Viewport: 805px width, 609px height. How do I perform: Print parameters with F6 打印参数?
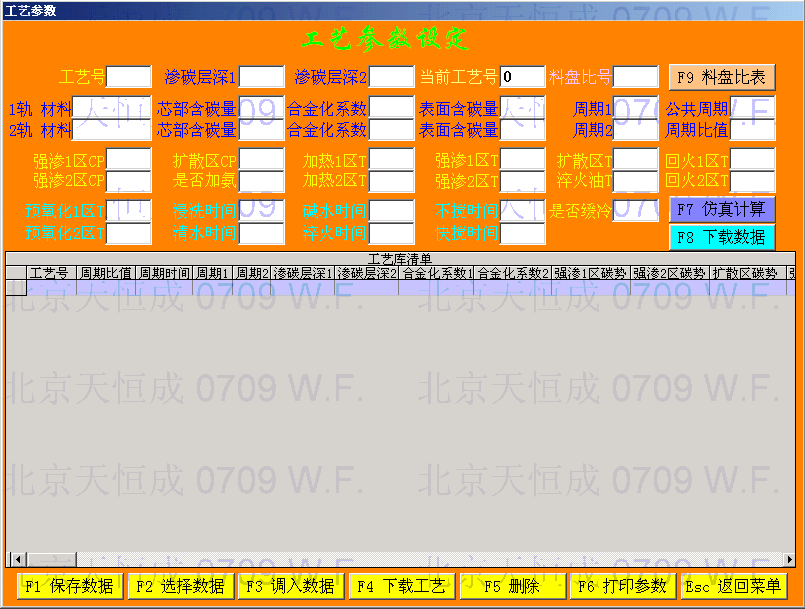pos(622,586)
